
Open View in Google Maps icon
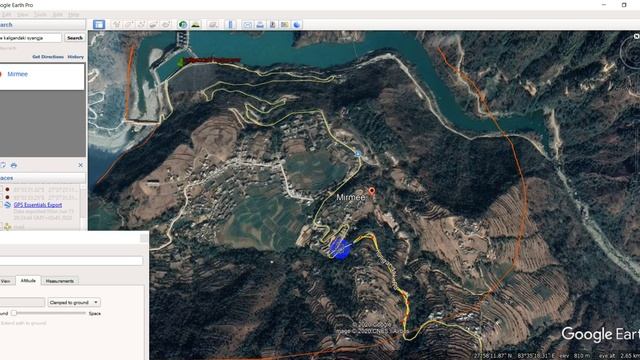pos(284,25)
